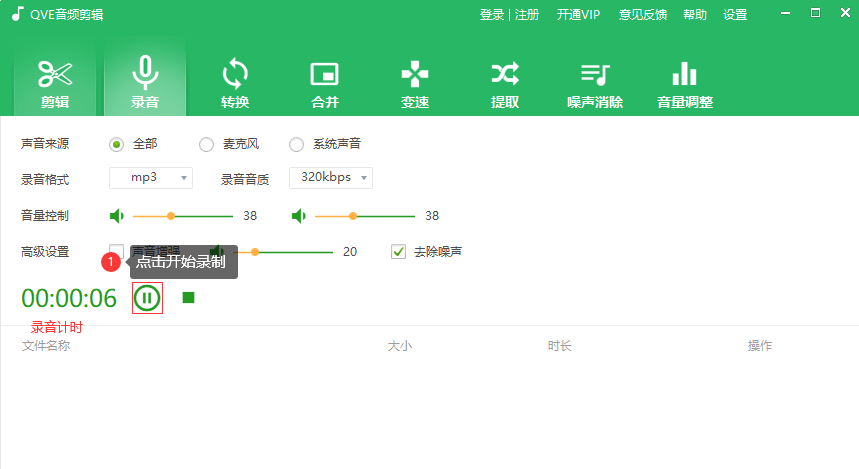Image resolution: width=859 pixels, height=469 pixels.
Task: Click the 变速 speed change icon
Action: (415, 82)
